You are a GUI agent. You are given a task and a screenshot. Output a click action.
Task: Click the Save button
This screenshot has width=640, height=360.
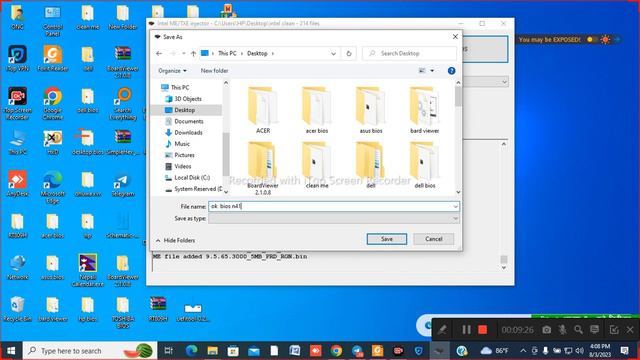point(387,239)
